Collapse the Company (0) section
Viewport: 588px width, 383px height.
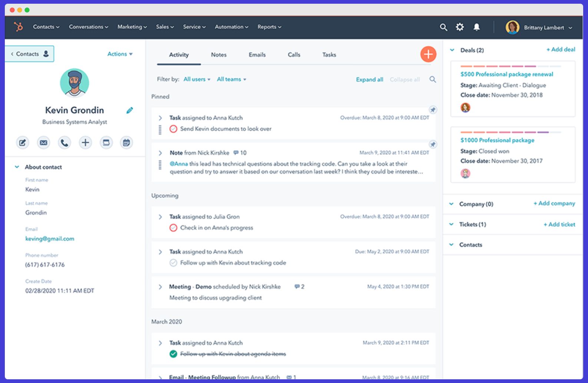tap(451, 204)
